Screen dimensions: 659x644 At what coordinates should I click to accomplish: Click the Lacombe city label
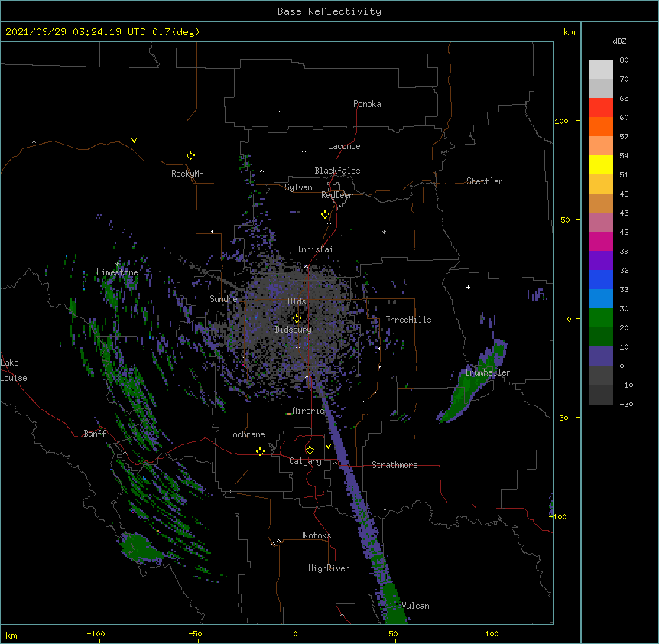tap(344, 146)
